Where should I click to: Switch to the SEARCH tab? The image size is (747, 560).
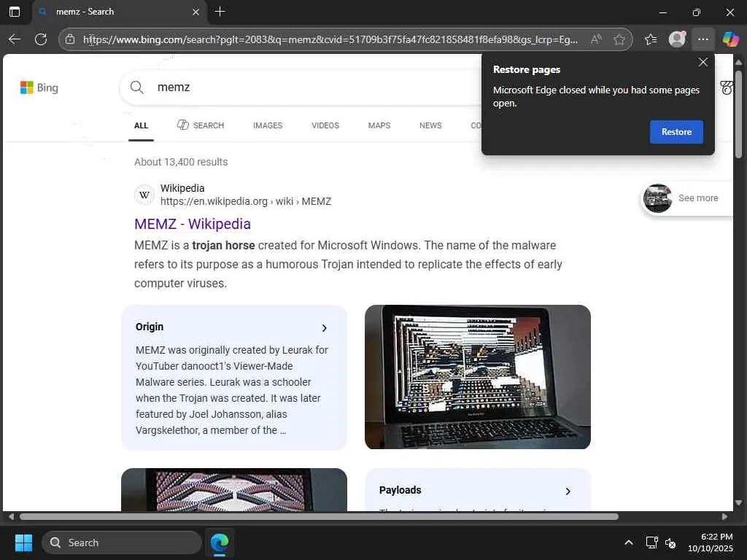coord(201,125)
